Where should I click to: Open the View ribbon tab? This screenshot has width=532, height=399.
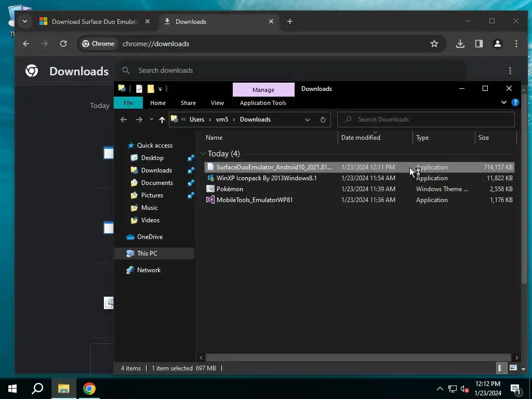[x=217, y=103]
